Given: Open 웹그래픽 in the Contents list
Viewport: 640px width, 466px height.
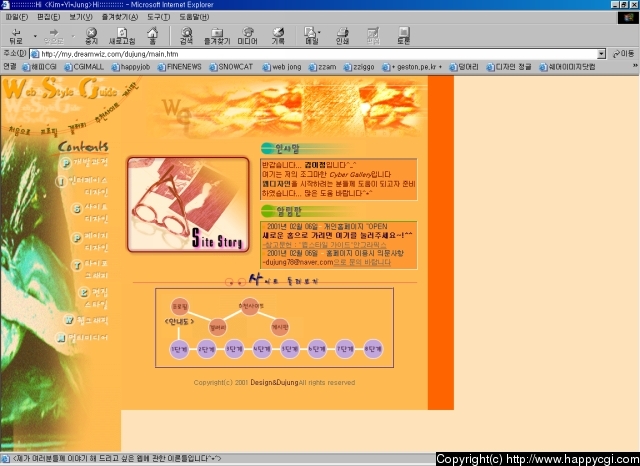Looking at the screenshot, I should [87, 320].
